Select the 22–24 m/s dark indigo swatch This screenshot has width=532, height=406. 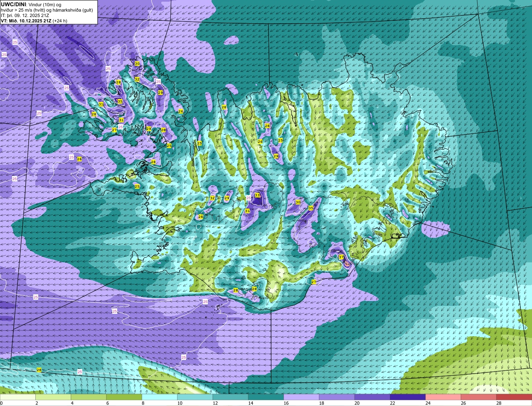click(408, 397)
